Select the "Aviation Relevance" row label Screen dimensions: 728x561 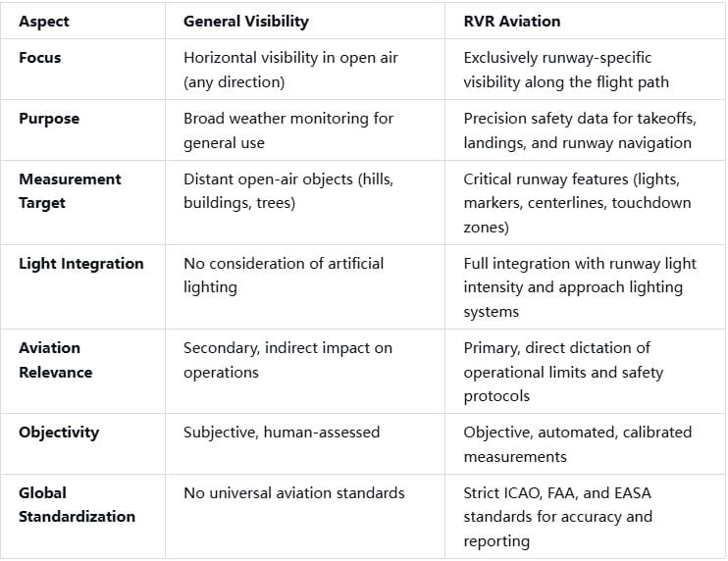(x=55, y=360)
